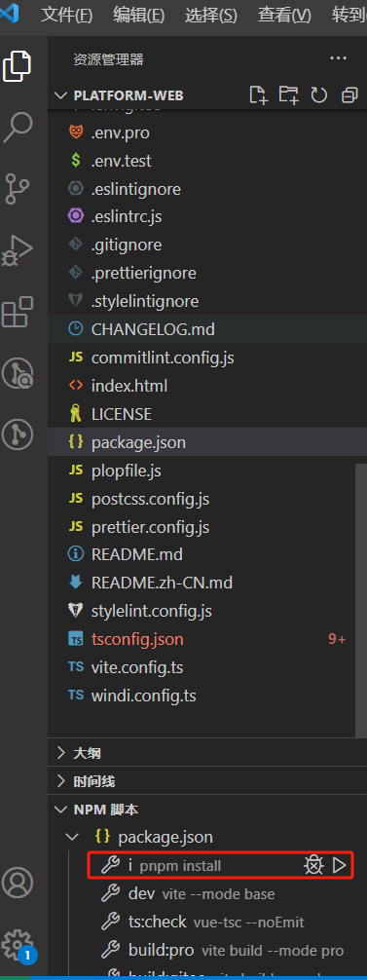Open index.html in the file tree
The width and height of the screenshot is (367, 980).
click(207, 386)
